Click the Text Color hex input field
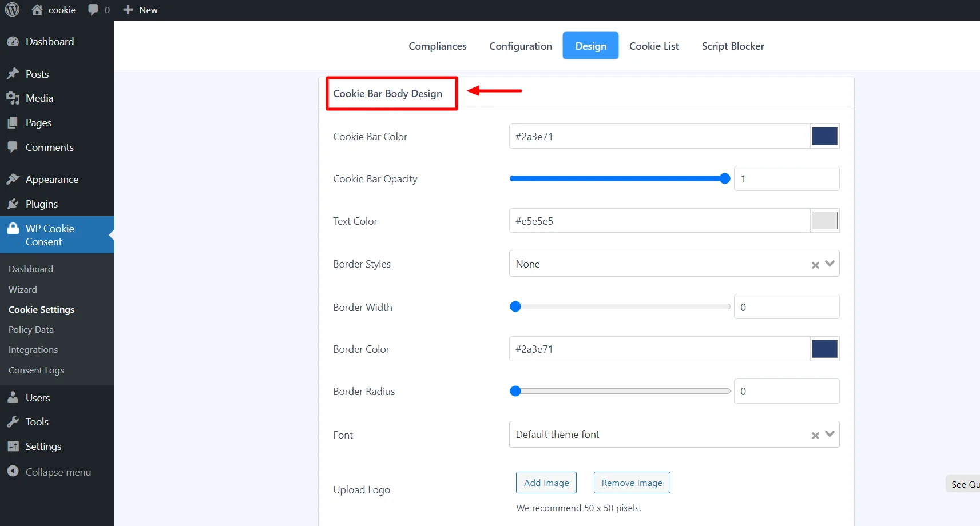 pos(658,221)
